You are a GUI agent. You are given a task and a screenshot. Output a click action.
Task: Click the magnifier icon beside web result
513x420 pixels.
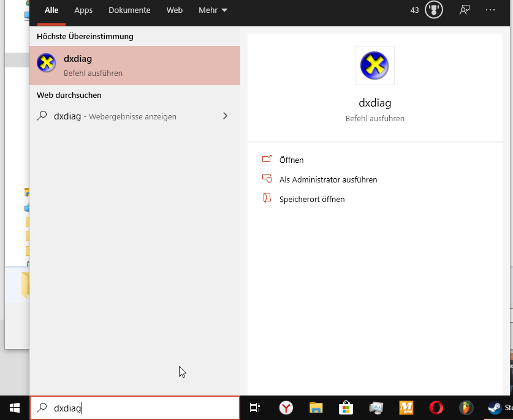coord(42,116)
